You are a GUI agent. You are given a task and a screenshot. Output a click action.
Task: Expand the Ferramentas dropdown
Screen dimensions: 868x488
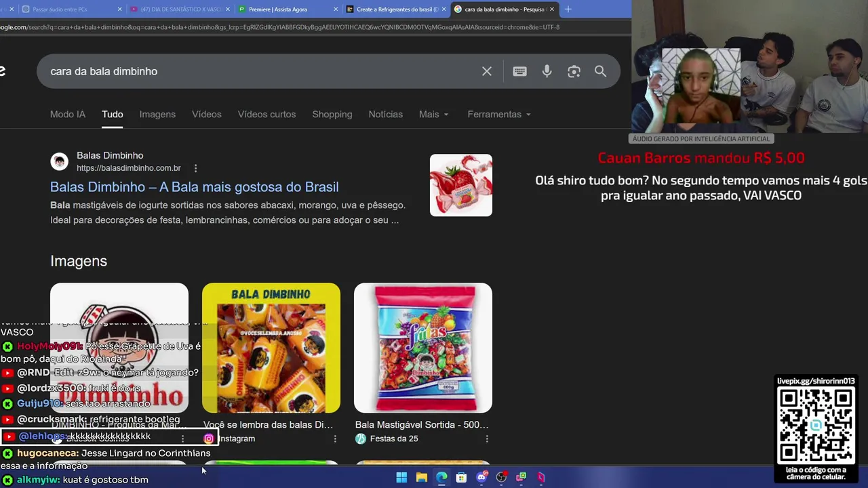tap(499, 114)
